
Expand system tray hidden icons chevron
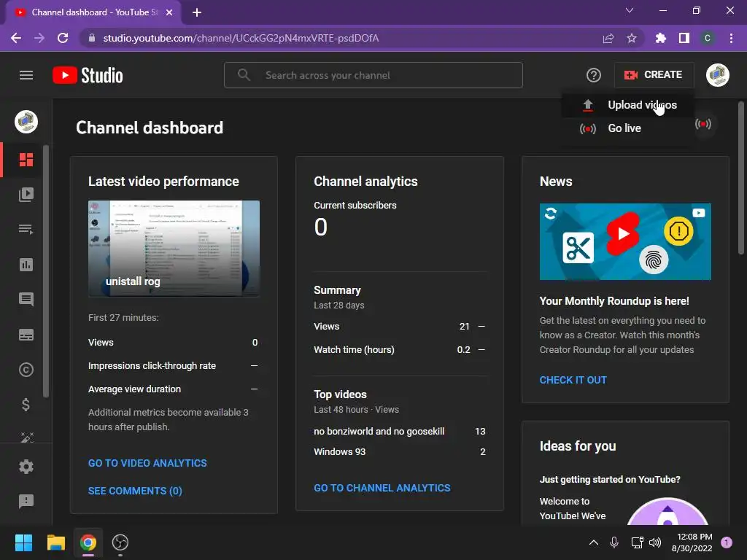pyautogui.click(x=594, y=542)
